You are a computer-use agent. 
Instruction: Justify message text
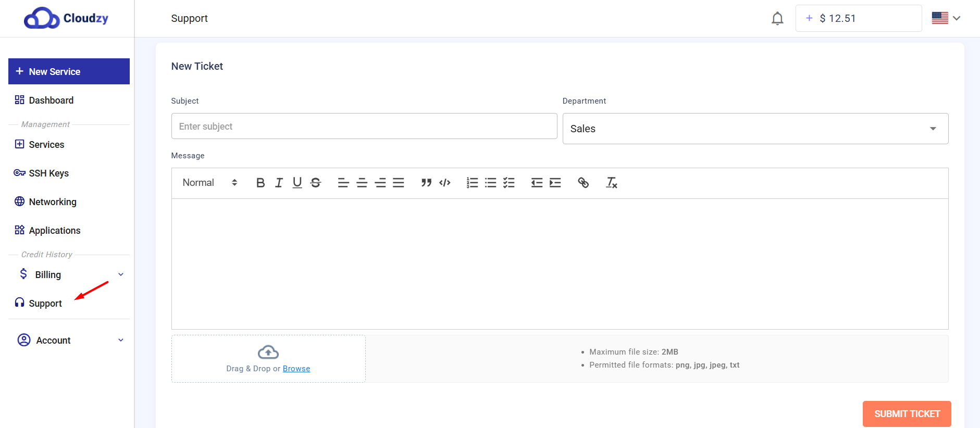(399, 183)
